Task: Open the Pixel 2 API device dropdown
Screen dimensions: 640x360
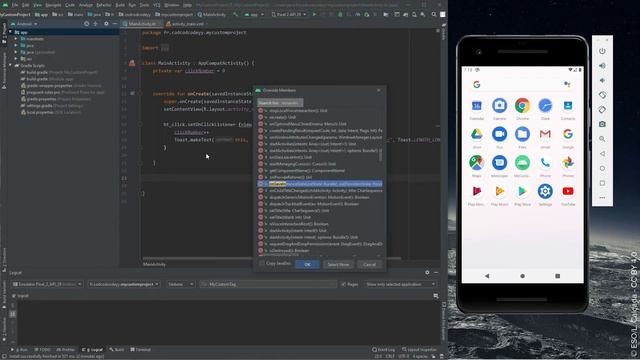Action: 289,14
